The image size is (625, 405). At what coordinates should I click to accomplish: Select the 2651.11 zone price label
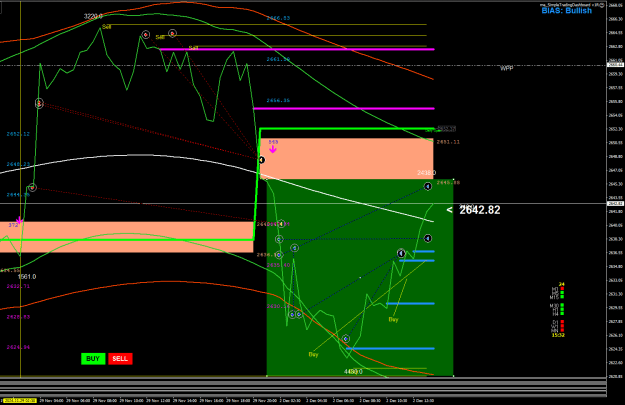click(448, 142)
